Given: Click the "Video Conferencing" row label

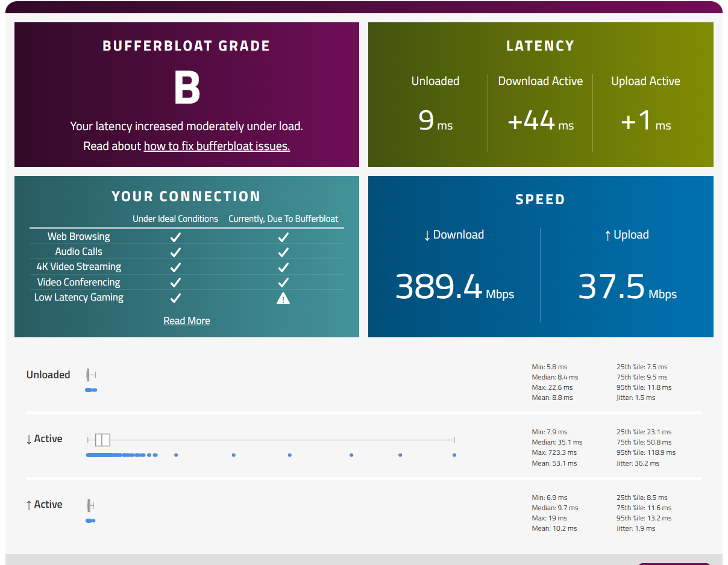Looking at the screenshot, I should 79,282.
